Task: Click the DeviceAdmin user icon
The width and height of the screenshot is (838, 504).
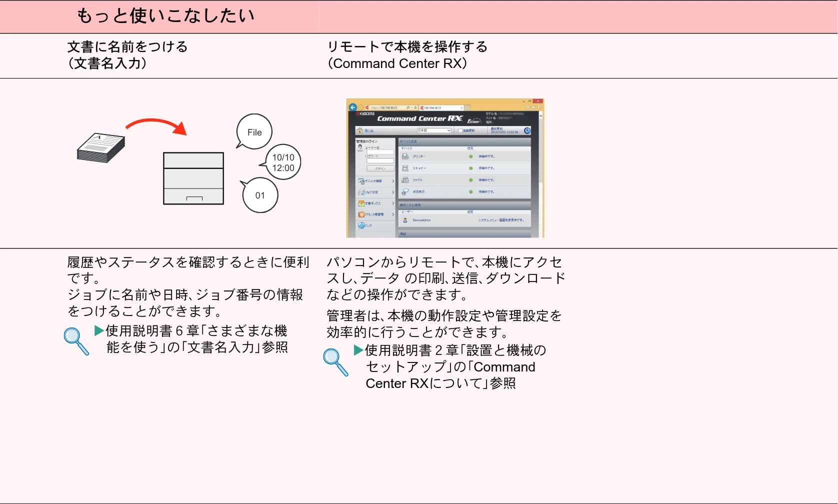Action: pyautogui.click(x=405, y=220)
